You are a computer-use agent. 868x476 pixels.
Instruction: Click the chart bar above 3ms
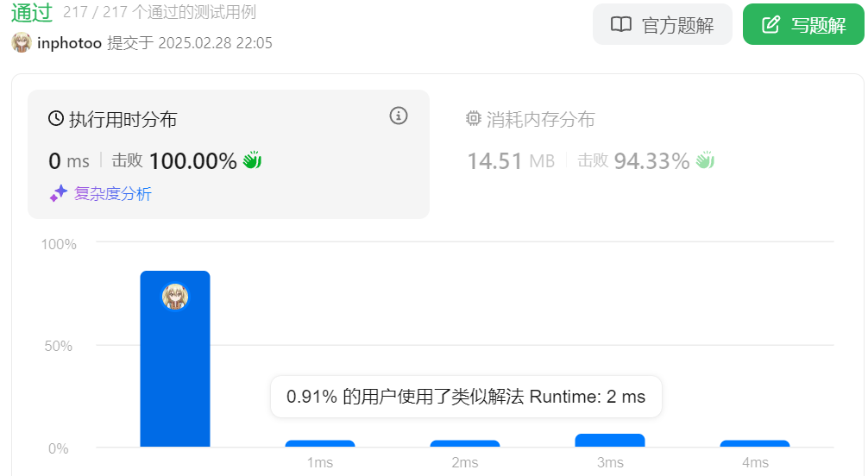[610, 441]
